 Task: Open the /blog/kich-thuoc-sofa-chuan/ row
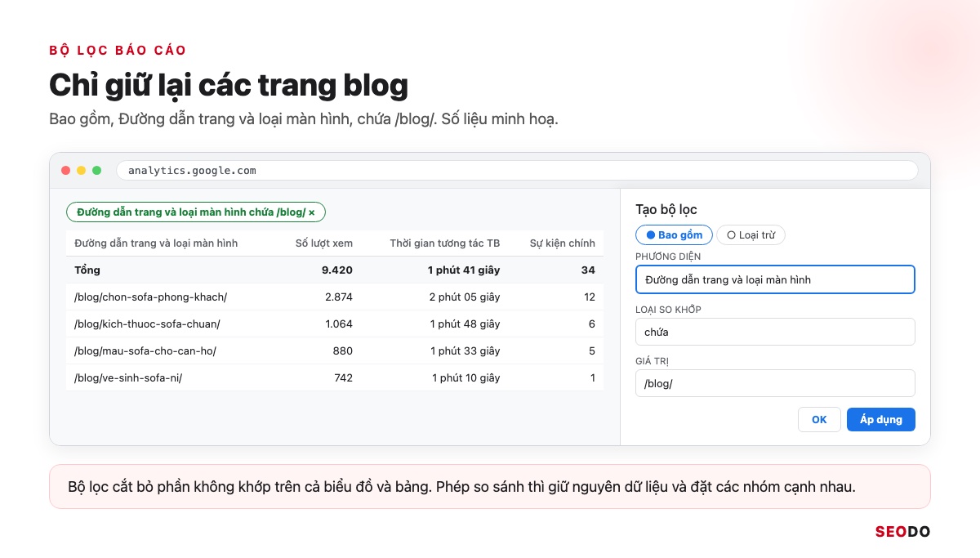click(335, 324)
